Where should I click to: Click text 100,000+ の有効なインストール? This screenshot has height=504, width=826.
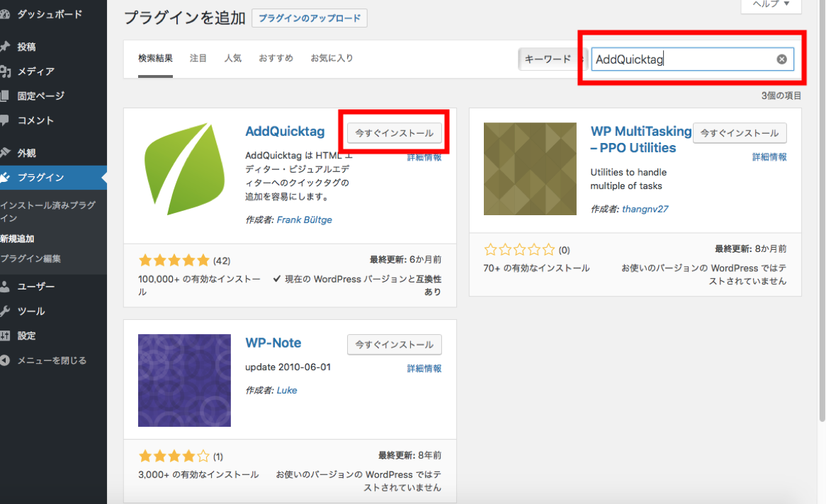click(199, 285)
